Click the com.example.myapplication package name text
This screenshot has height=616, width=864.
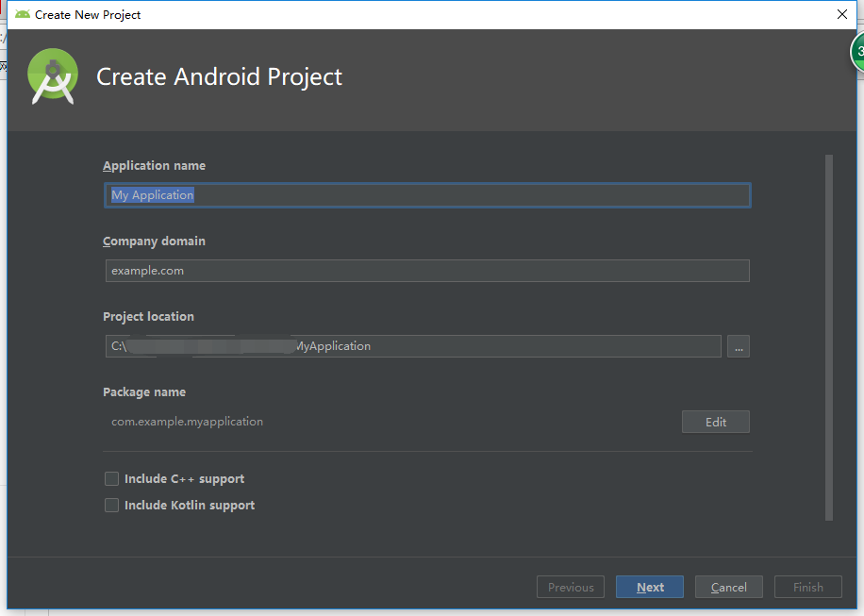(x=187, y=422)
